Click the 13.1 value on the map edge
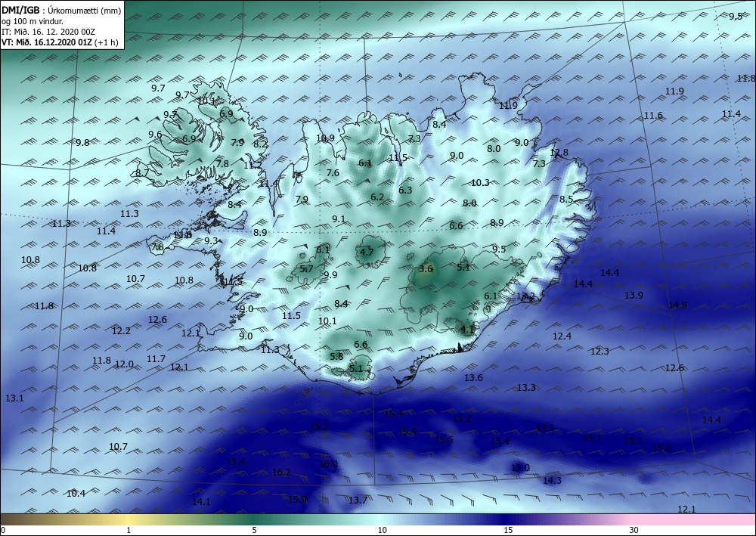This screenshot has width=756, height=536. [14, 398]
